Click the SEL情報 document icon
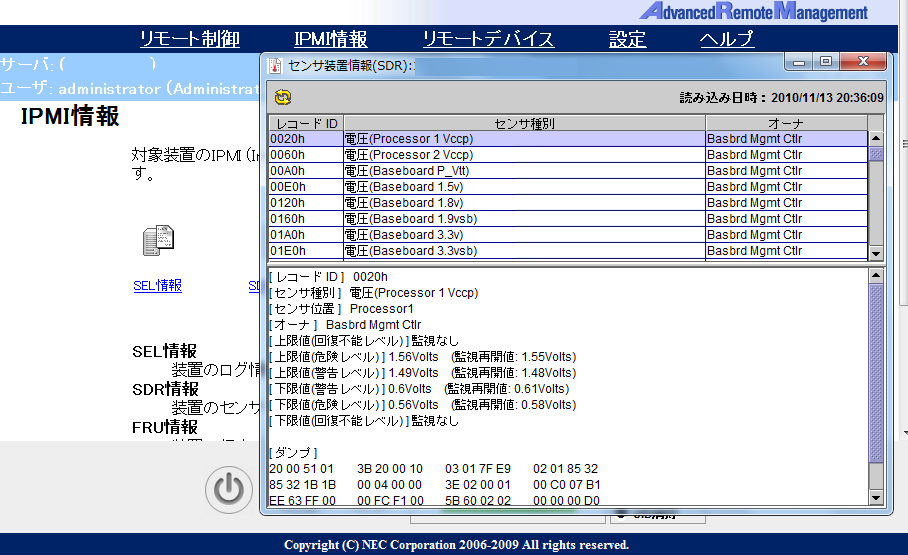This screenshot has width=908, height=555. click(158, 240)
